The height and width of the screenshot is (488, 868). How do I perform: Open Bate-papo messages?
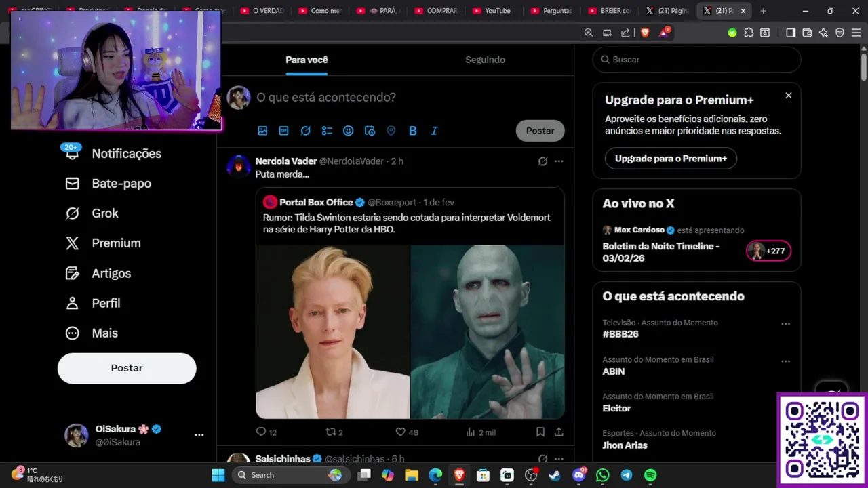108,184
